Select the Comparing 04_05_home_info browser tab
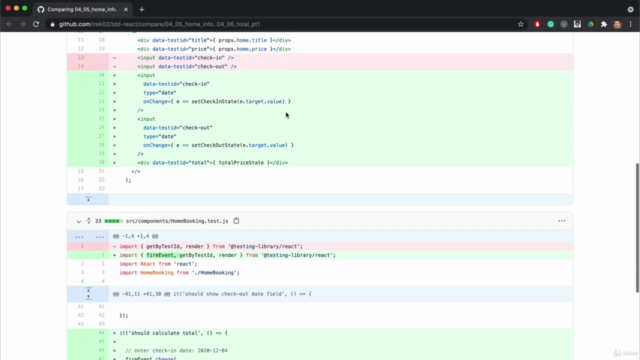Viewport: 640px width, 360px height. 83,9
